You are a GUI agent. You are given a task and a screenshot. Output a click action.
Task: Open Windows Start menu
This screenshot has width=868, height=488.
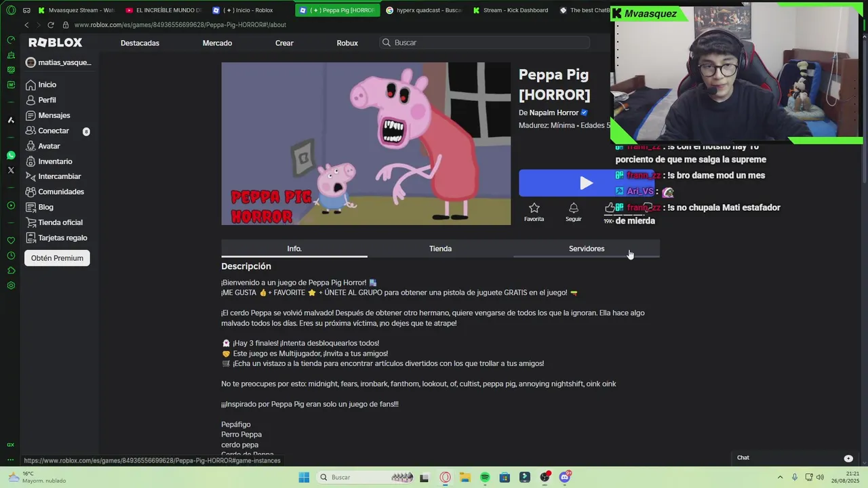point(304,477)
